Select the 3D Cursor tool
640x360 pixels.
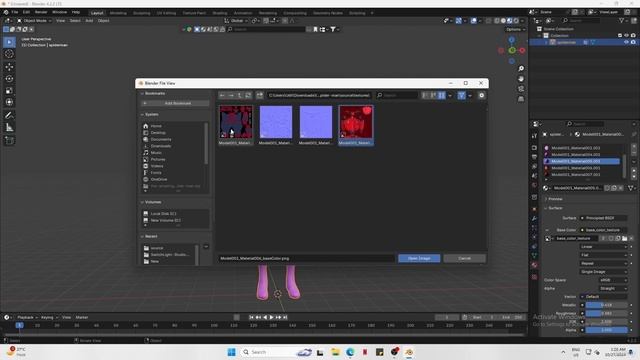point(9,54)
